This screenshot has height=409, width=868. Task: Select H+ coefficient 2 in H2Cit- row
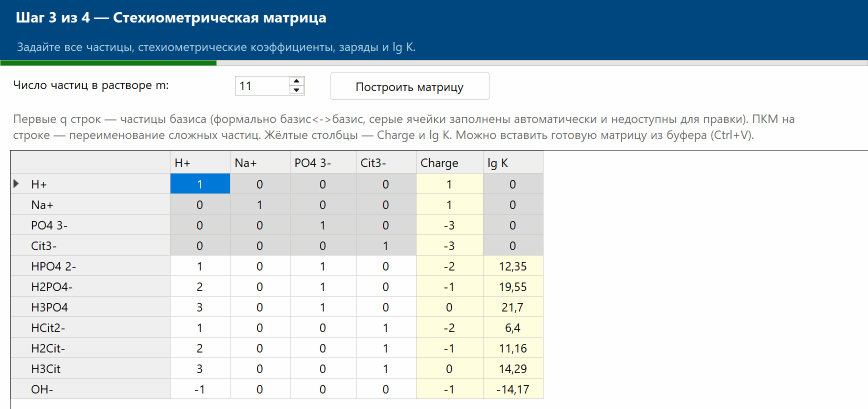[200, 348]
